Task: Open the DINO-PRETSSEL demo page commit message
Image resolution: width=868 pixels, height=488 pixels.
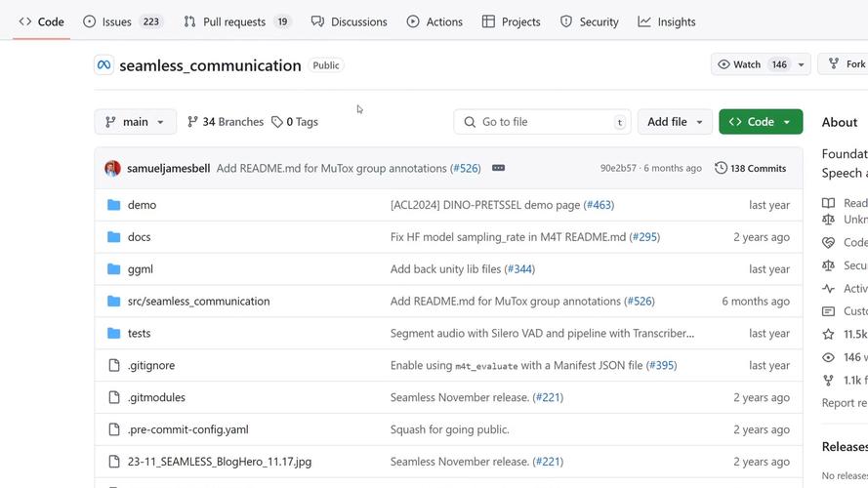Action: [485, 205]
